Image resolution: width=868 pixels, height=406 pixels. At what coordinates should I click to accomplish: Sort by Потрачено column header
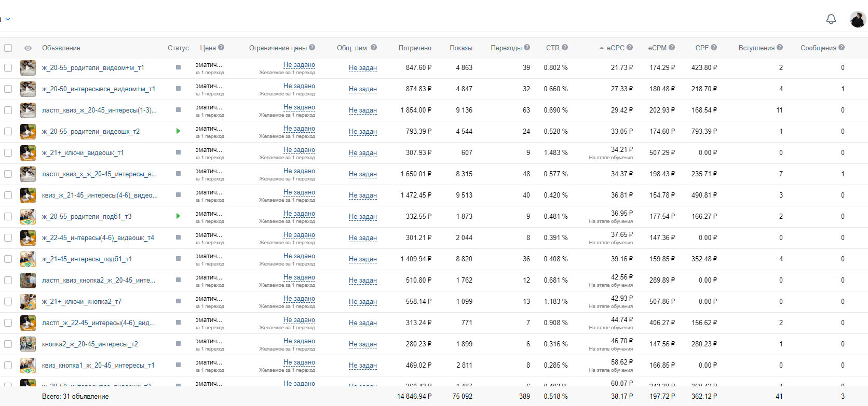[415, 48]
